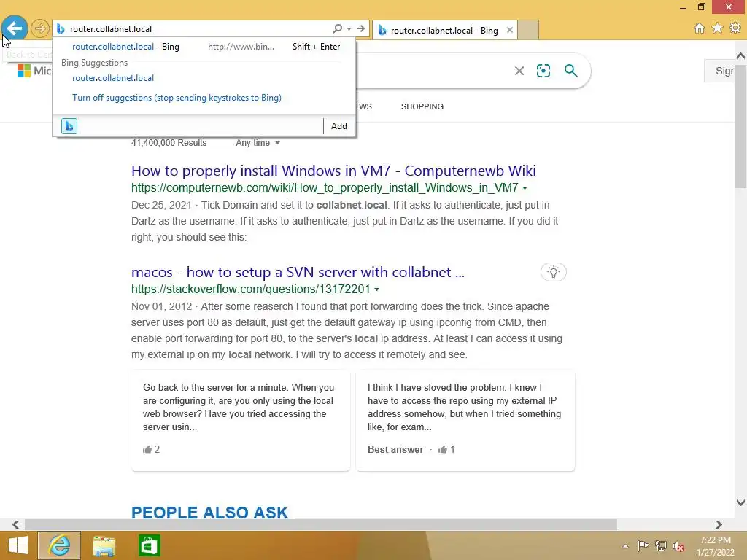Open the Home page icon
747x560 pixels.
700,28
